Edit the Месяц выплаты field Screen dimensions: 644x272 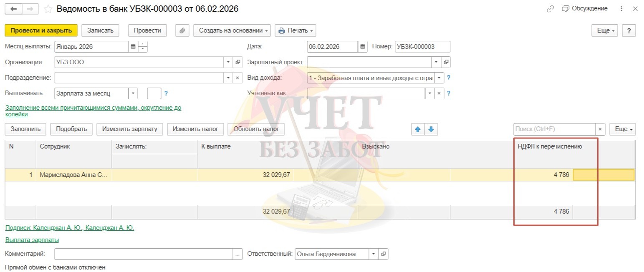click(x=91, y=47)
